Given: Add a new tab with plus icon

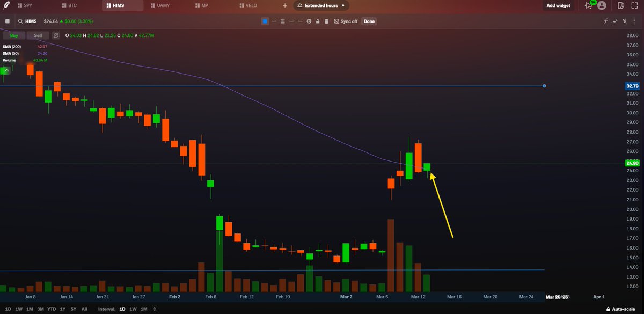Looking at the screenshot, I should 285,5.
